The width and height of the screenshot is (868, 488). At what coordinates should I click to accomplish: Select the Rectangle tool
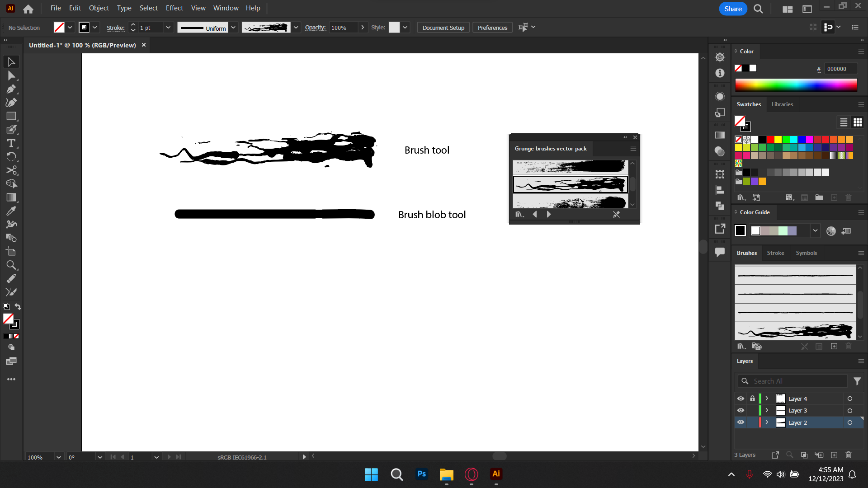(11, 116)
